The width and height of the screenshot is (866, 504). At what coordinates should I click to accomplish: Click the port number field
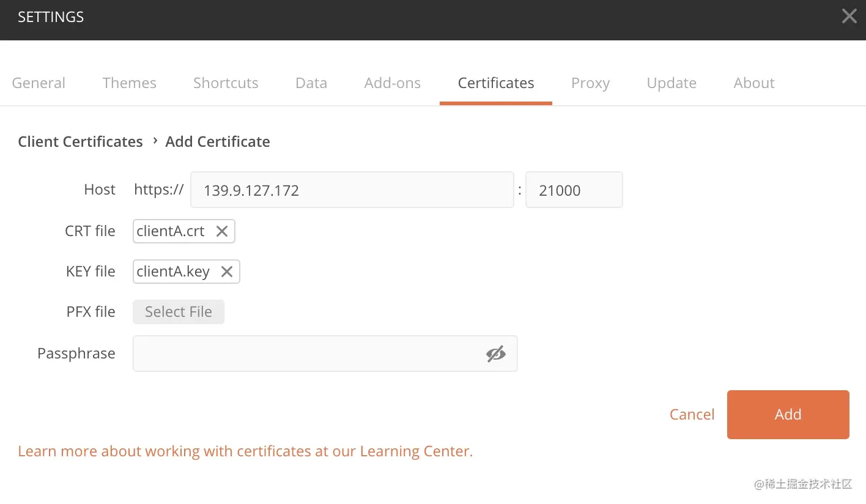(x=574, y=190)
